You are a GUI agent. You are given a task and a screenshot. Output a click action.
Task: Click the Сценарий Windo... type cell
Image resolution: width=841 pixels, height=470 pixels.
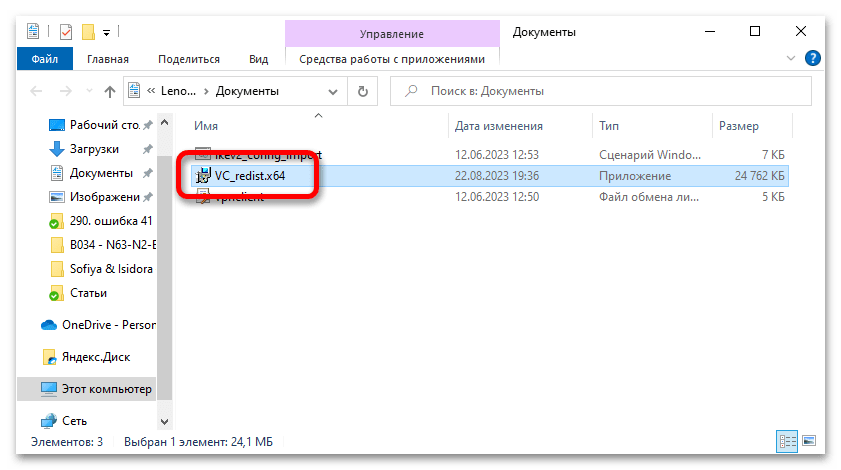[650, 155]
